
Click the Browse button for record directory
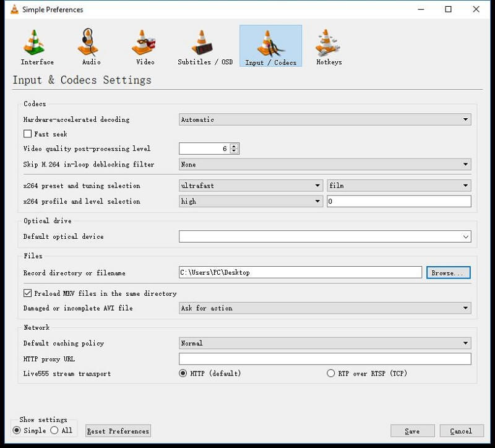pyautogui.click(x=448, y=272)
